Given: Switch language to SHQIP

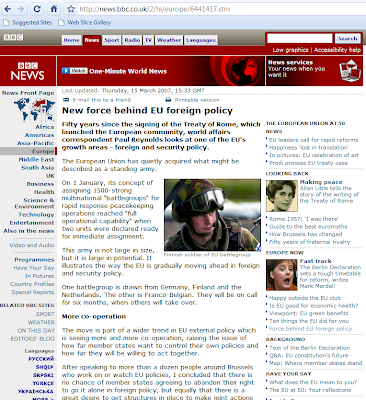Looking at the screenshot, I should tap(45, 367).
